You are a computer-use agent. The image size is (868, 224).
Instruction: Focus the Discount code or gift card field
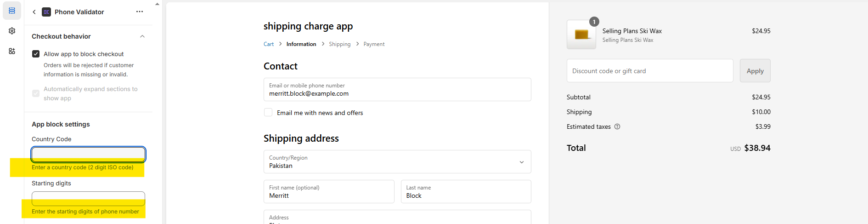point(649,71)
